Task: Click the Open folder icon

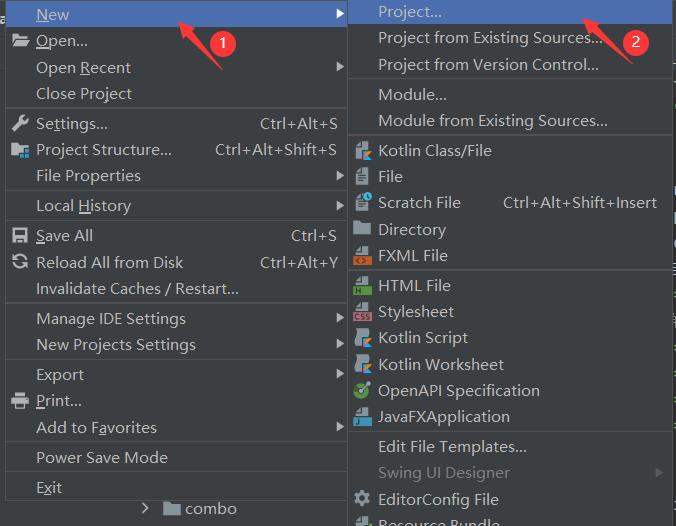Action: [x=20, y=41]
